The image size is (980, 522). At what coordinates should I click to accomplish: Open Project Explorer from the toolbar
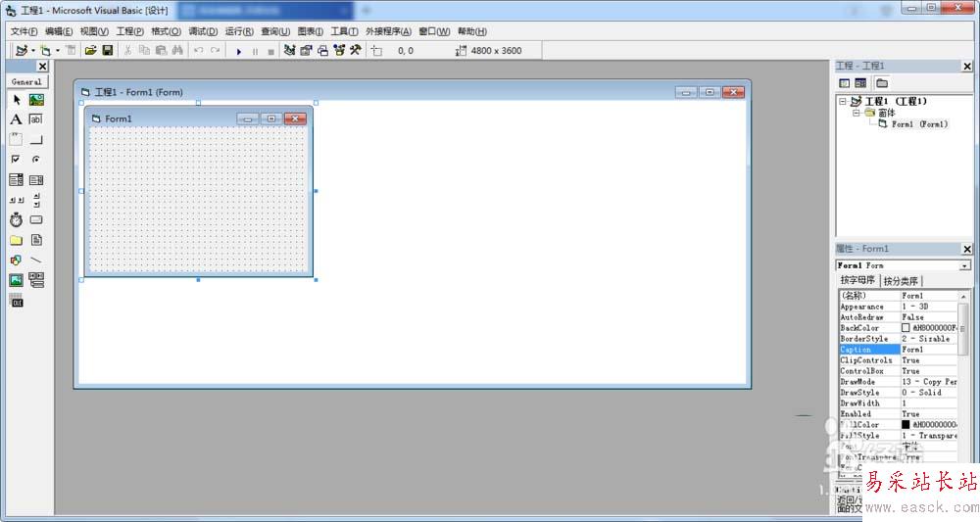coord(289,51)
